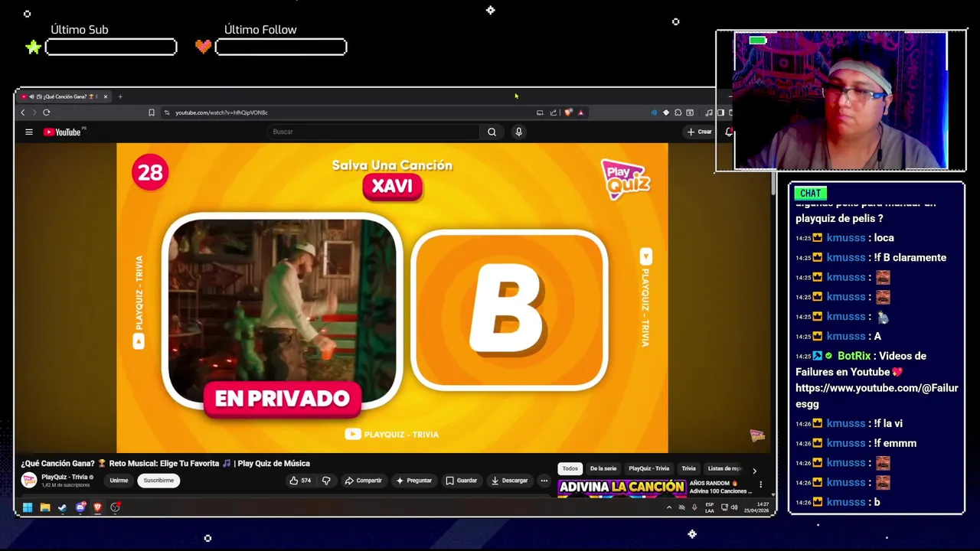The image size is (980, 551).
Task: Save the video with Guardar
Action: click(462, 481)
